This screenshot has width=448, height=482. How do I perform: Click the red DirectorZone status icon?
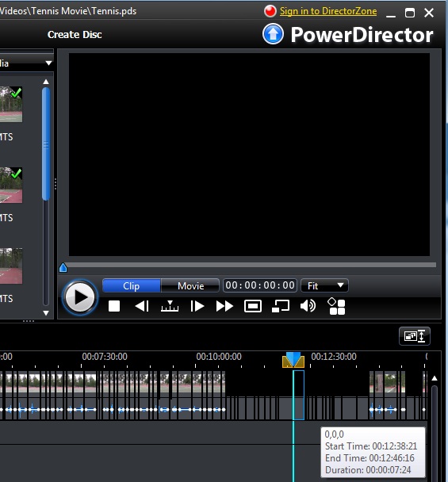270,11
